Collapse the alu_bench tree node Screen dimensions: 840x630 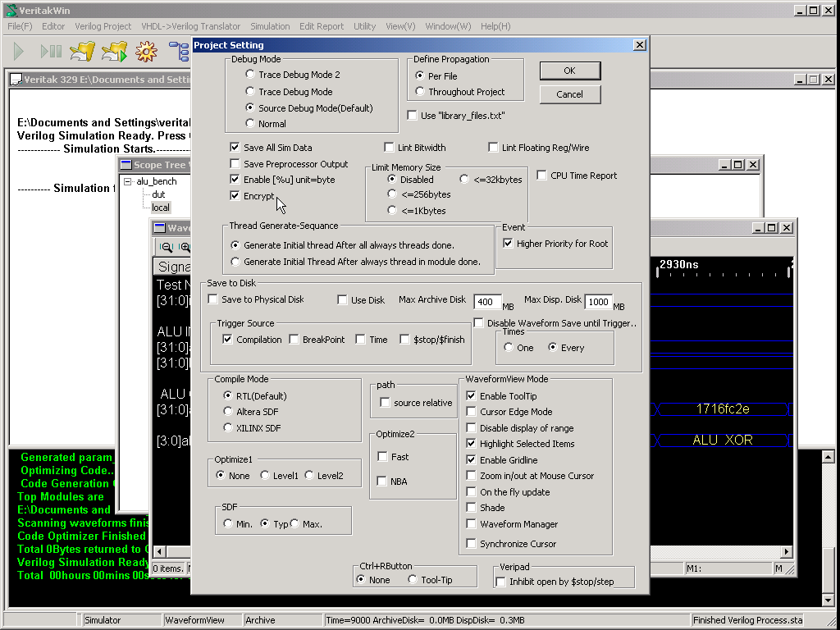(x=128, y=181)
